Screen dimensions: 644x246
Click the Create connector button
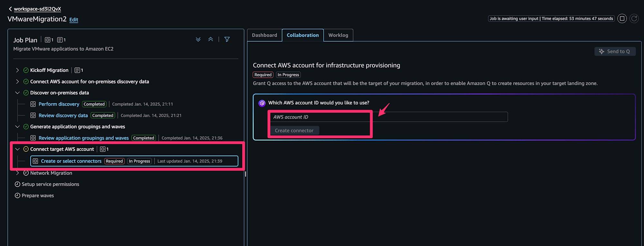pos(294,131)
